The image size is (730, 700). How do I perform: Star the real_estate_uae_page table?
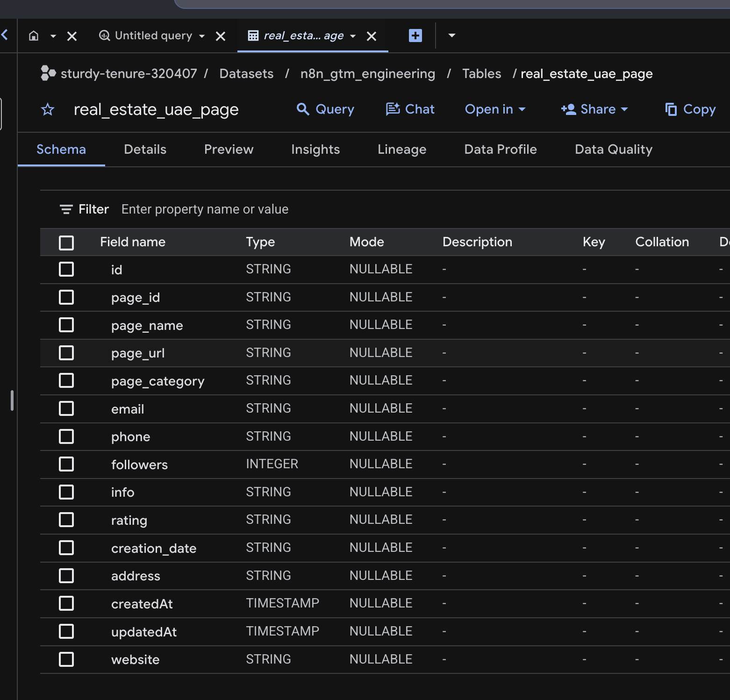(48, 109)
